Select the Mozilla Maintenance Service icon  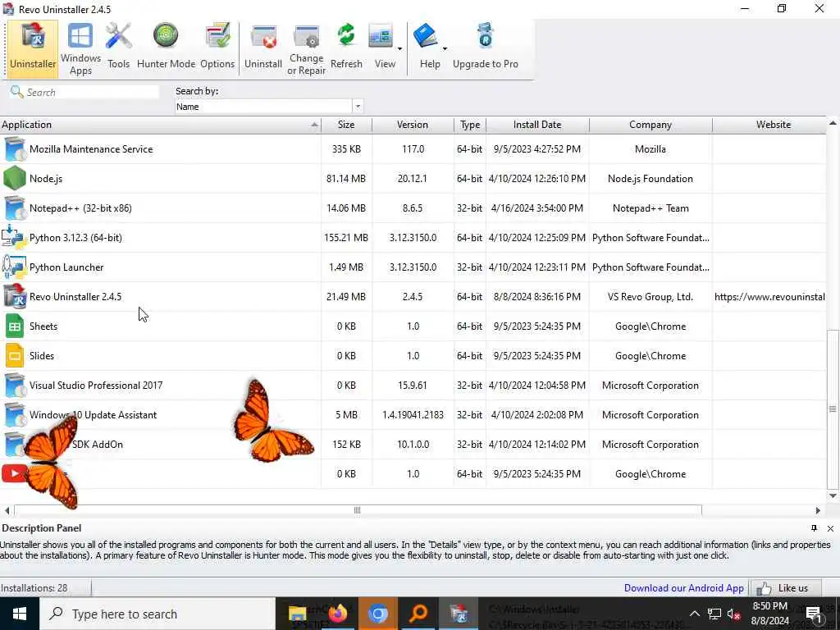pos(15,149)
